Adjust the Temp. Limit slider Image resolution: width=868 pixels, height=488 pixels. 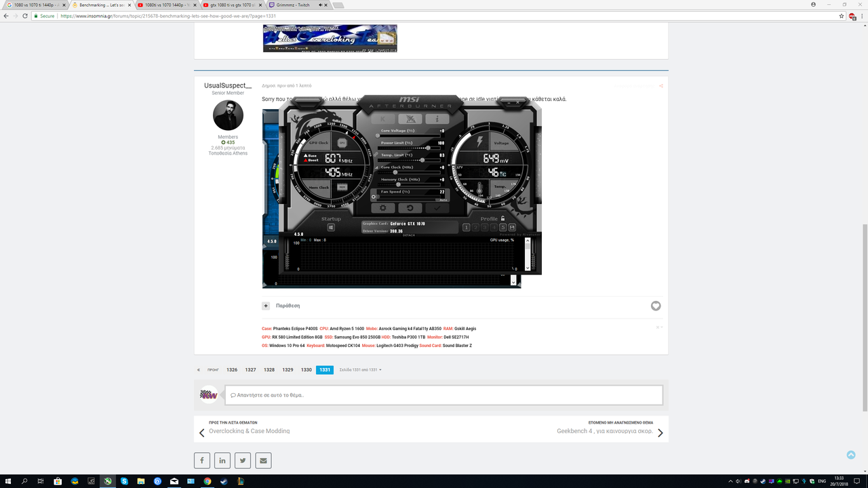pos(409,159)
